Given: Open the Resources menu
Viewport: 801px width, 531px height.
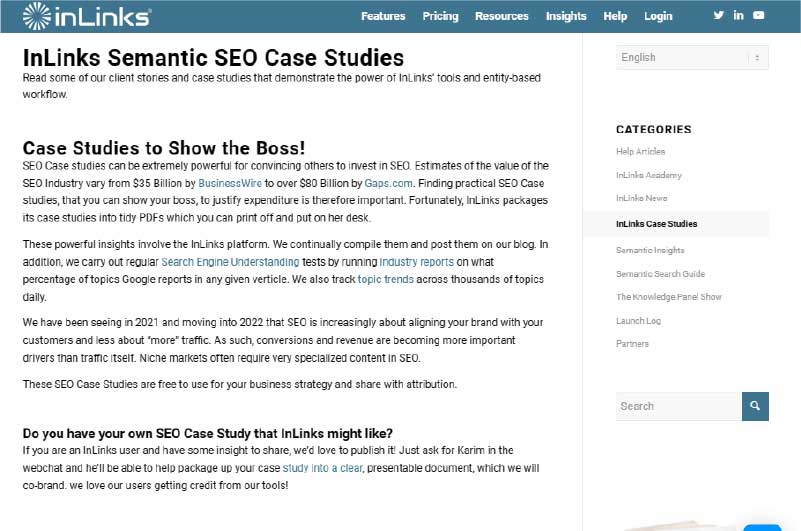Looking at the screenshot, I should coord(502,16).
